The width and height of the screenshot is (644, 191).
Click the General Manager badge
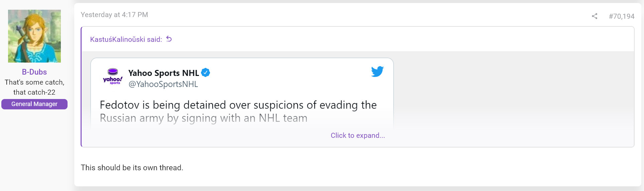pos(34,104)
